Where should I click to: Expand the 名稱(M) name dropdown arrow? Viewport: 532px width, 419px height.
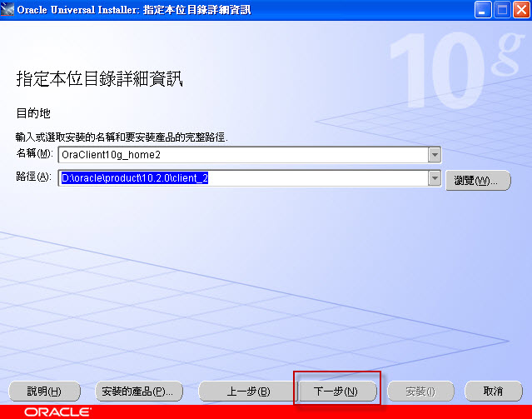435,155
